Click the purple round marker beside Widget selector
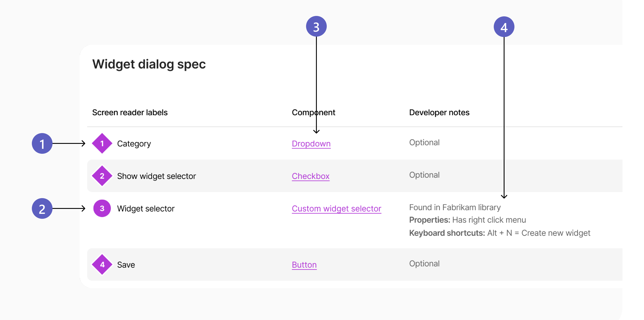This screenshot has height=320, width=644. (x=102, y=208)
